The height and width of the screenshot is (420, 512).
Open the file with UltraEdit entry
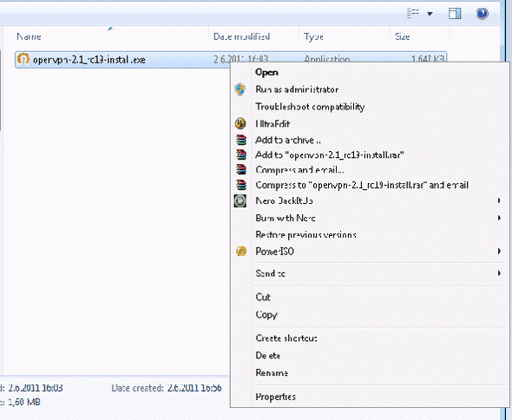[x=272, y=124]
